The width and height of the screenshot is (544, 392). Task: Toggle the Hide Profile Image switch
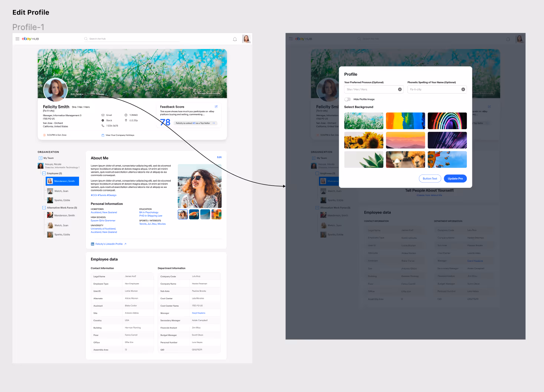click(348, 99)
